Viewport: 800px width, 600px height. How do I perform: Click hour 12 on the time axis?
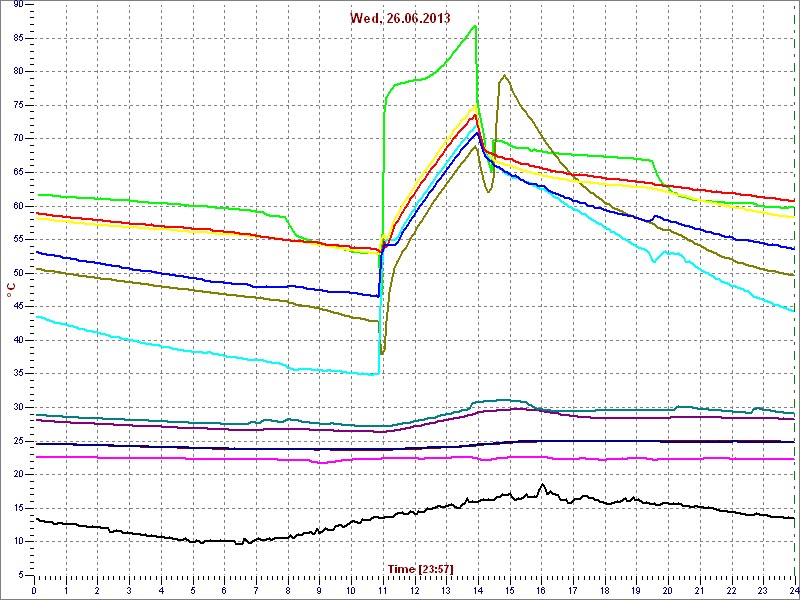414,591
